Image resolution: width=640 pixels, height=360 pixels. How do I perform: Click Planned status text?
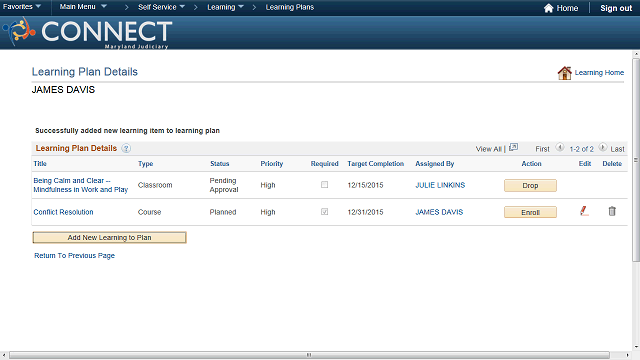223,212
